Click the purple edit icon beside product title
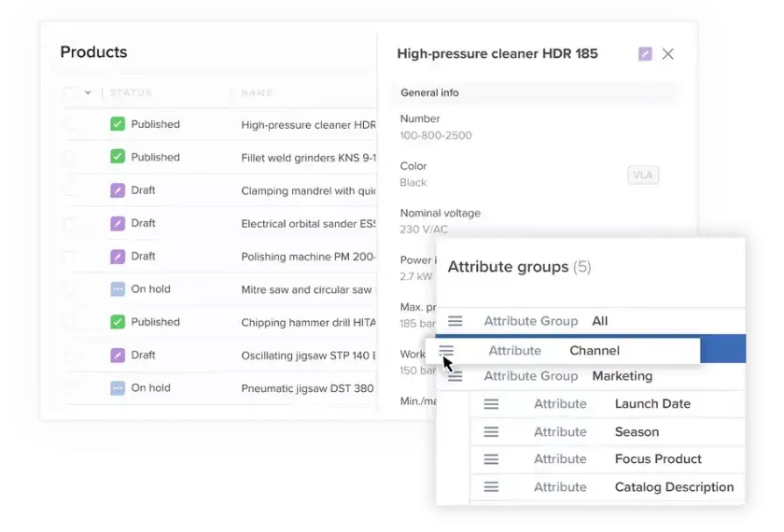The height and width of the screenshot is (532, 784). 645,54
